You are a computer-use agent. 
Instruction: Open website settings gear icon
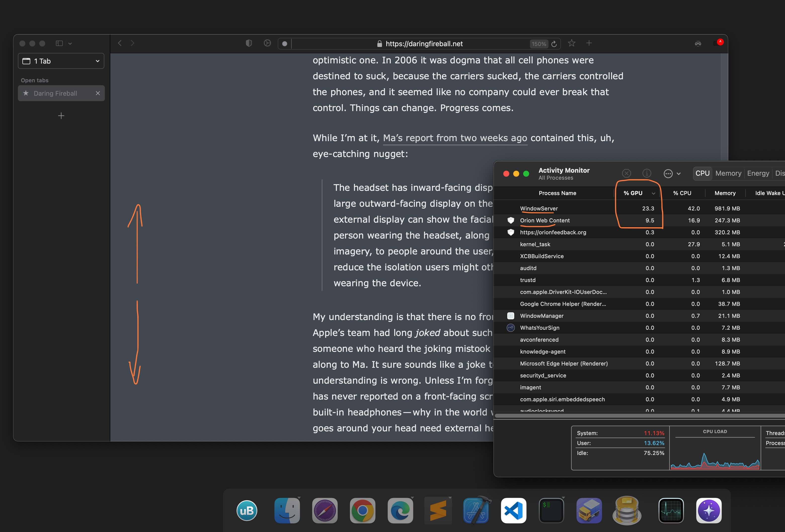pos(267,43)
